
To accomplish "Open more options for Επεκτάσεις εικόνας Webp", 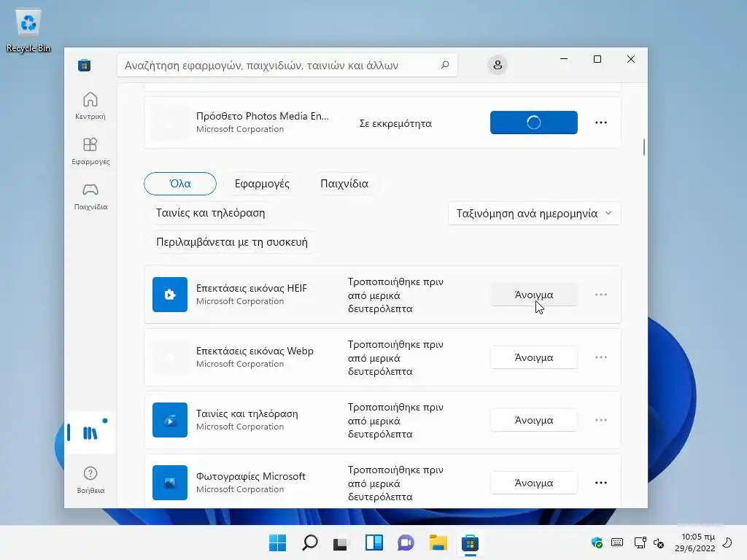I will point(601,357).
